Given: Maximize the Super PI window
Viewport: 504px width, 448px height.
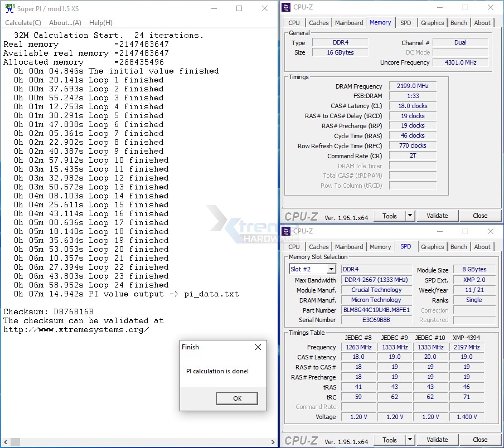Looking at the screenshot, I should click(x=239, y=8).
